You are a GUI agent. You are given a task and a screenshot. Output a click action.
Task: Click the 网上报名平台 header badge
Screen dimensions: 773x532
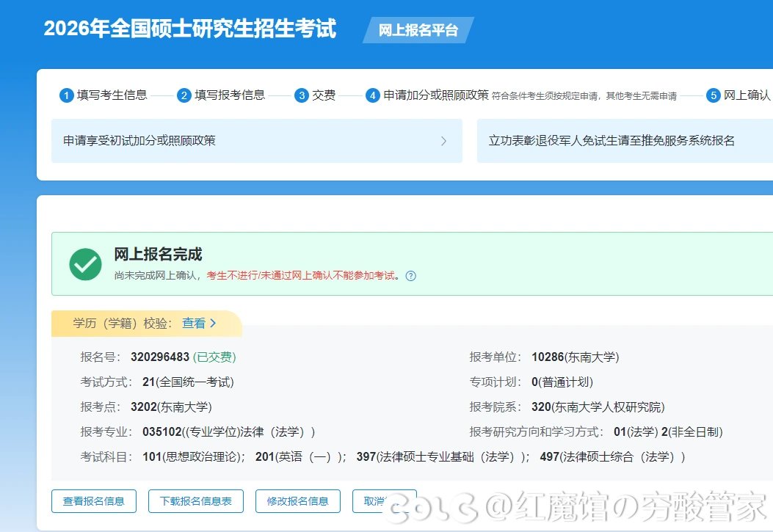pyautogui.click(x=418, y=30)
